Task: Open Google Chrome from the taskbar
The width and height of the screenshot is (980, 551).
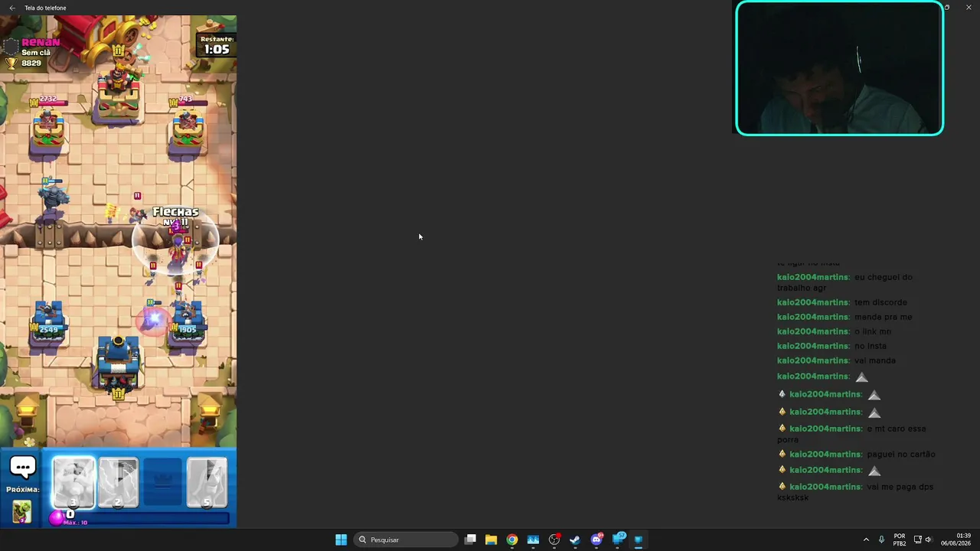Action: coord(512,540)
